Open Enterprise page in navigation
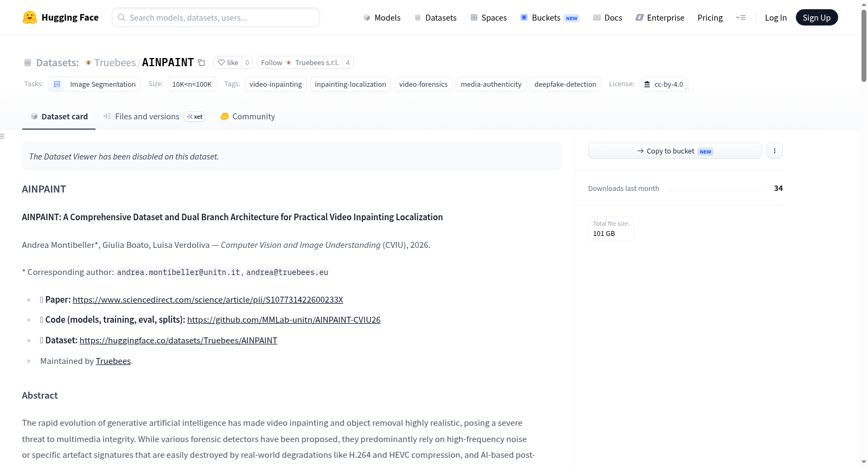868x467 pixels. click(x=660, y=17)
